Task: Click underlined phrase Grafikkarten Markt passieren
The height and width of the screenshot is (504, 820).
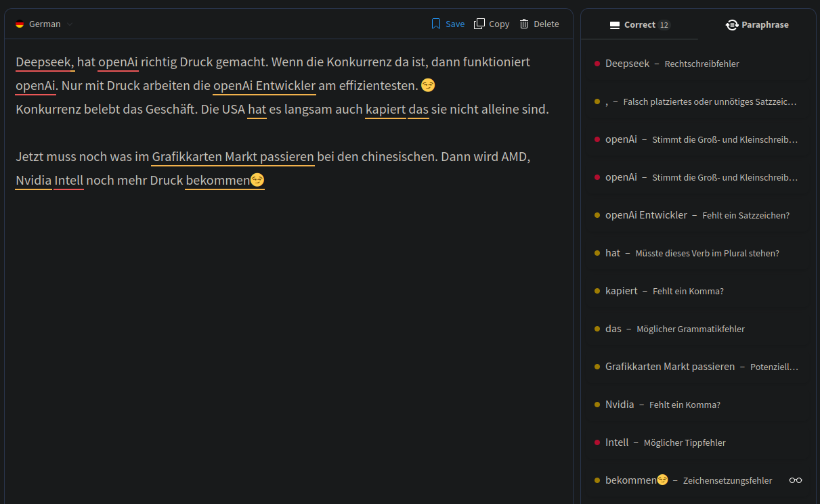Action: click(x=233, y=157)
